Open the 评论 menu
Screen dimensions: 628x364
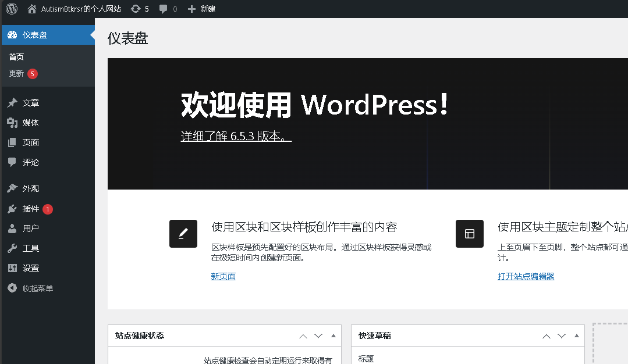(x=31, y=162)
